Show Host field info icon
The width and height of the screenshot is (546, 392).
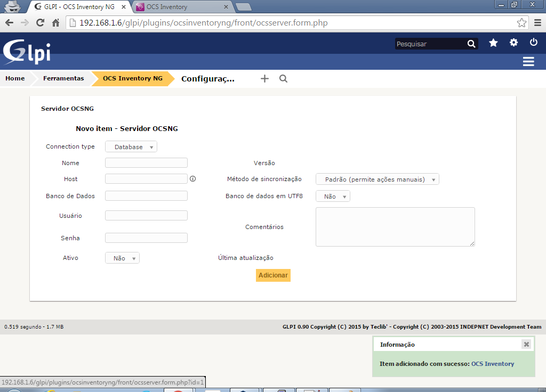coord(192,179)
